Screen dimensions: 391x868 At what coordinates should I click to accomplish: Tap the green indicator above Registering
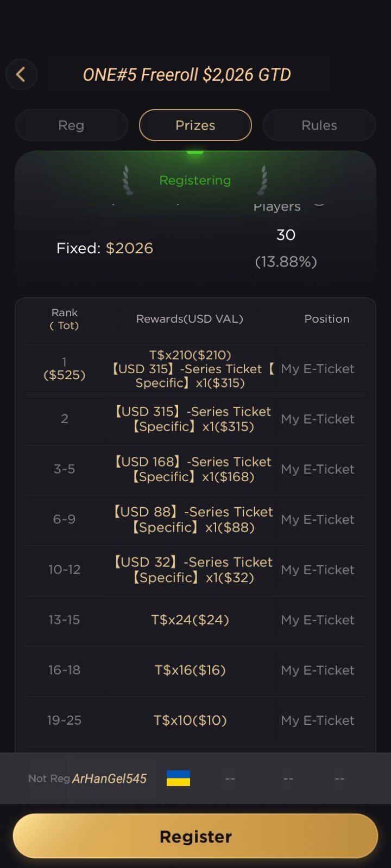pos(195,152)
